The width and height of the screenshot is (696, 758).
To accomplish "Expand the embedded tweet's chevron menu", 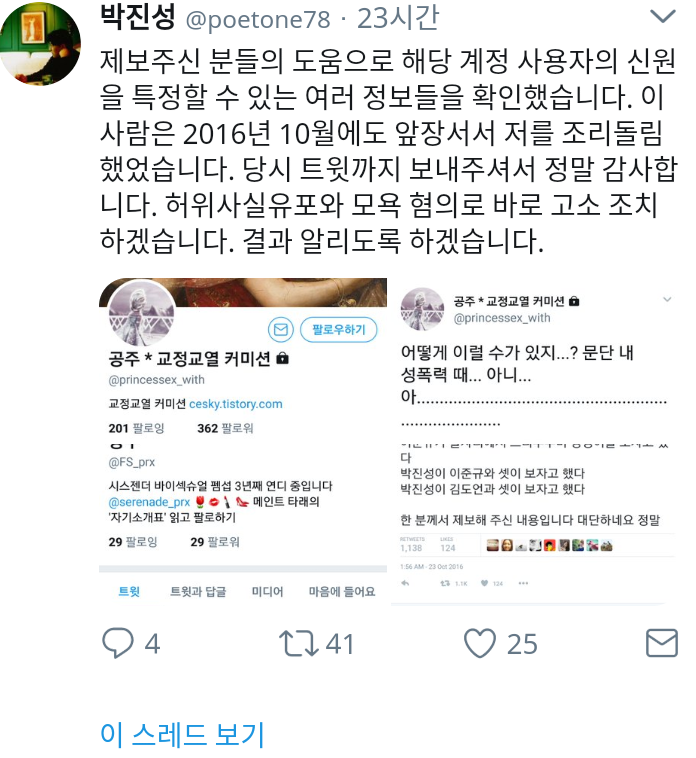I will pos(667,299).
